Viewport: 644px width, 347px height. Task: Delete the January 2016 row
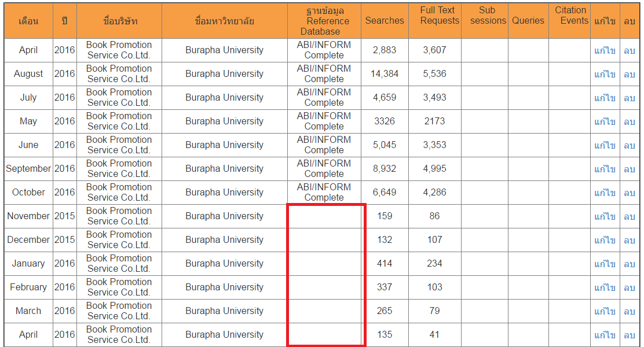[630, 264]
